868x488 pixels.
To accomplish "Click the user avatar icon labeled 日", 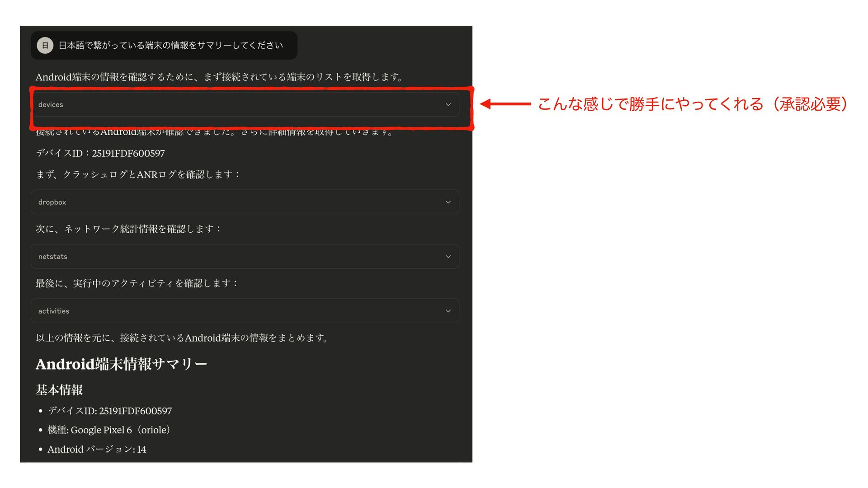I will pos(45,45).
